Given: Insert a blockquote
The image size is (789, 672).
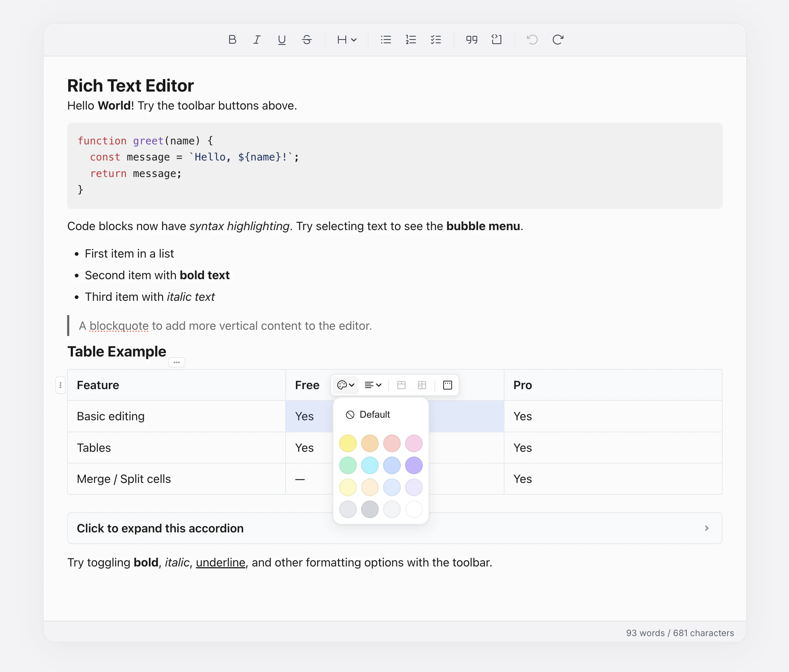Looking at the screenshot, I should pos(471,40).
